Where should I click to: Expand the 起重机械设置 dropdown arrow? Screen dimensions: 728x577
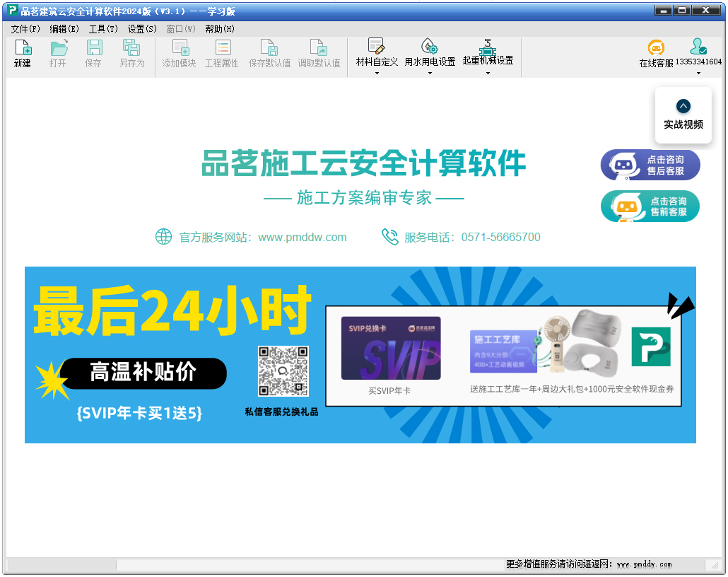[488, 73]
